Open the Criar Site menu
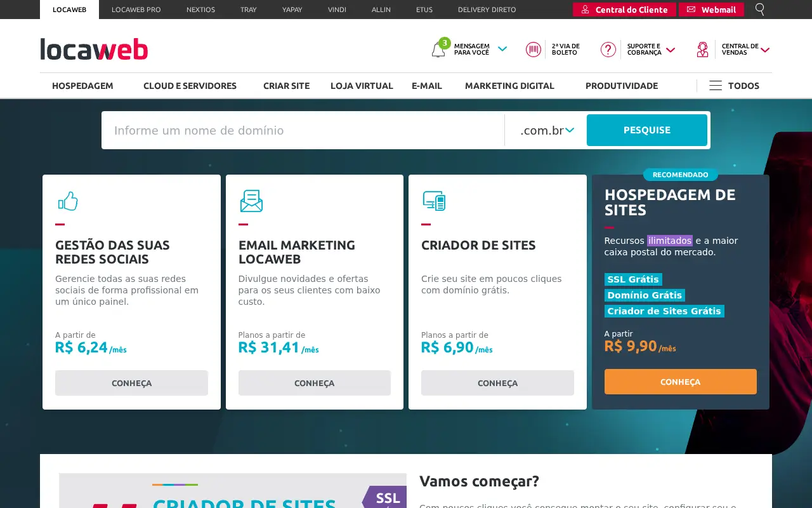 click(x=287, y=86)
